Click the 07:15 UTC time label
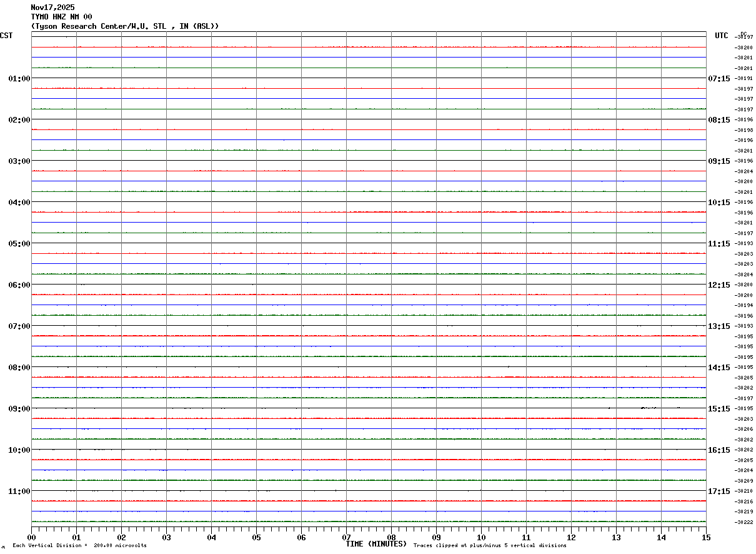This screenshot has height=554, width=756. point(719,78)
